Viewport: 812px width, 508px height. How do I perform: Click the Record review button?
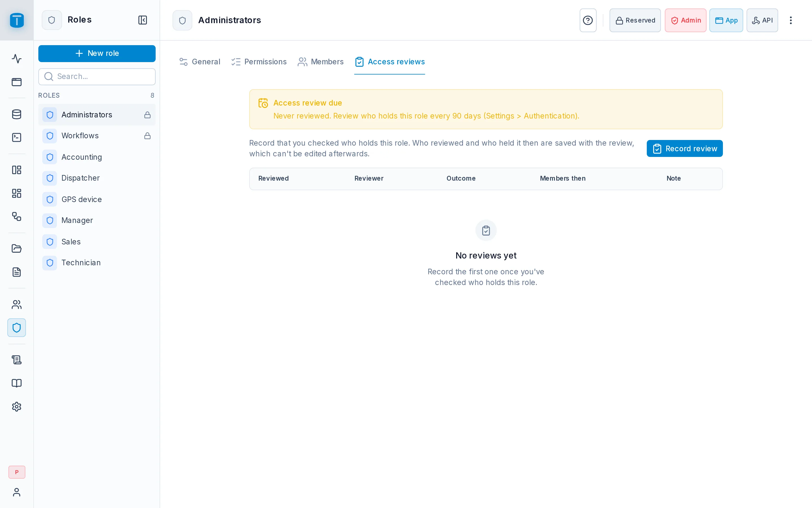click(685, 148)
